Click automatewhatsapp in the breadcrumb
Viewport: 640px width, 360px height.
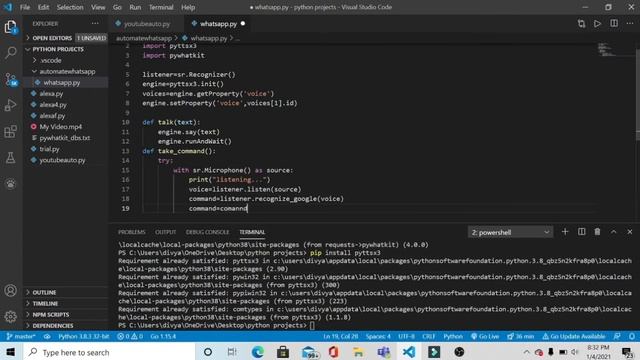144,38
